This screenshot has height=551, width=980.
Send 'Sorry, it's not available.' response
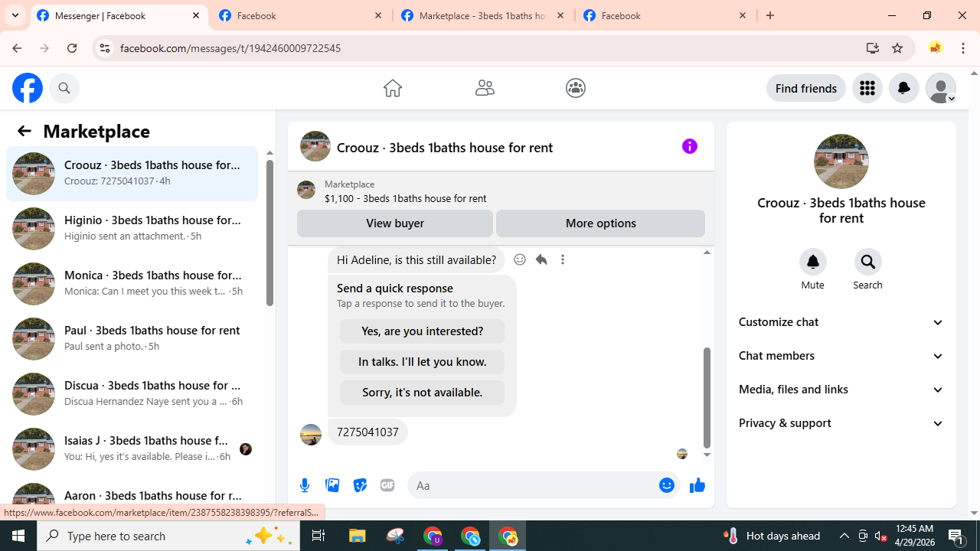click(x=422, y=393)
